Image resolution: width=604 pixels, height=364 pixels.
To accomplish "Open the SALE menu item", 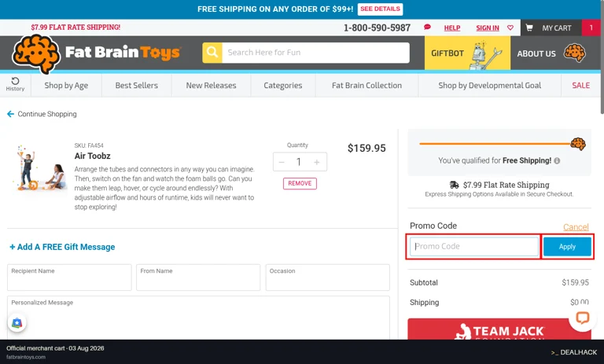I will (581, 86).
